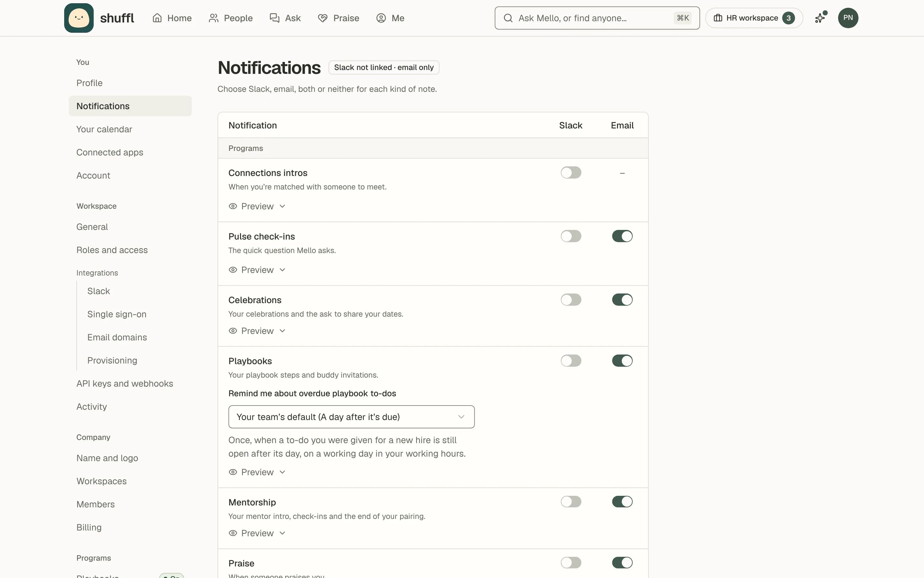This screenshot has width=924, height=578.
Task: Open Single sign-on settings
Action: pos(135,314)
